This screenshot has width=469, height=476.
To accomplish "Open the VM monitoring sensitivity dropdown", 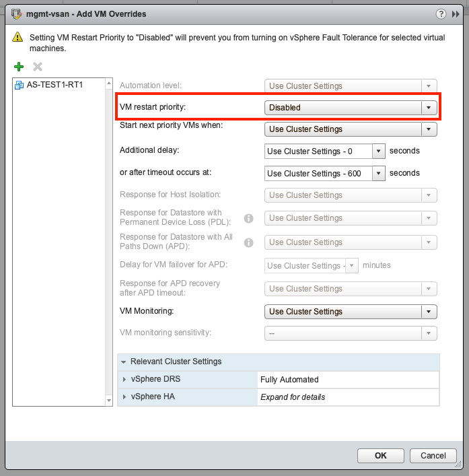I will 351,333.
